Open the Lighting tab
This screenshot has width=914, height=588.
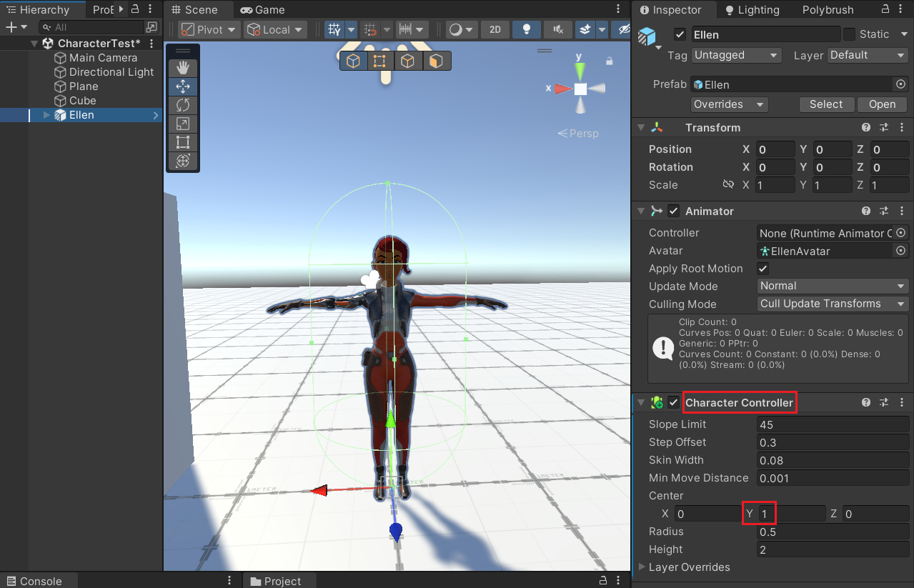(x=752, y=10)
